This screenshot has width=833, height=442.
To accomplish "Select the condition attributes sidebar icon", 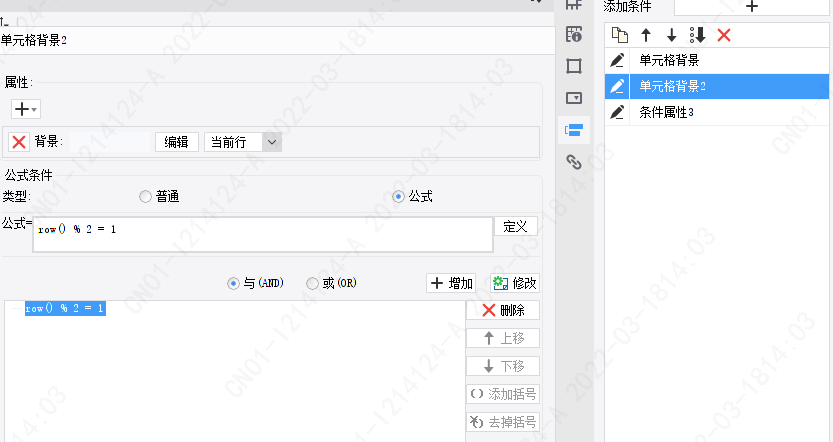I will [x=574, y=130].
